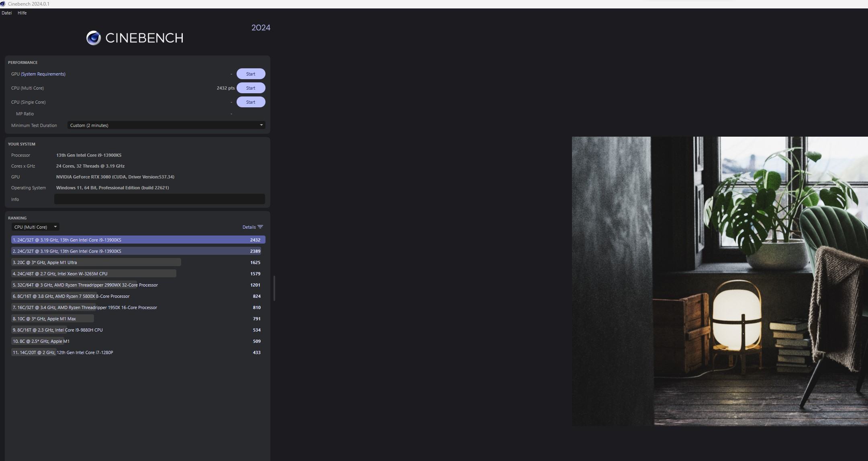Screen dimensions: 868x461
Task: Select the Threadripper 2990WX ranking row
Action: [x=138, y=285]
